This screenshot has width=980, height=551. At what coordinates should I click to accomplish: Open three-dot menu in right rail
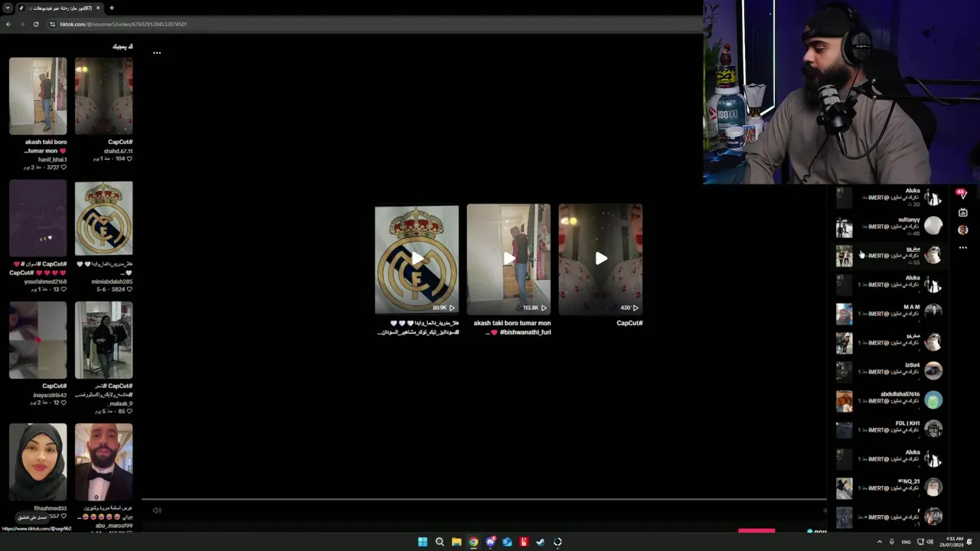[963, 248]
